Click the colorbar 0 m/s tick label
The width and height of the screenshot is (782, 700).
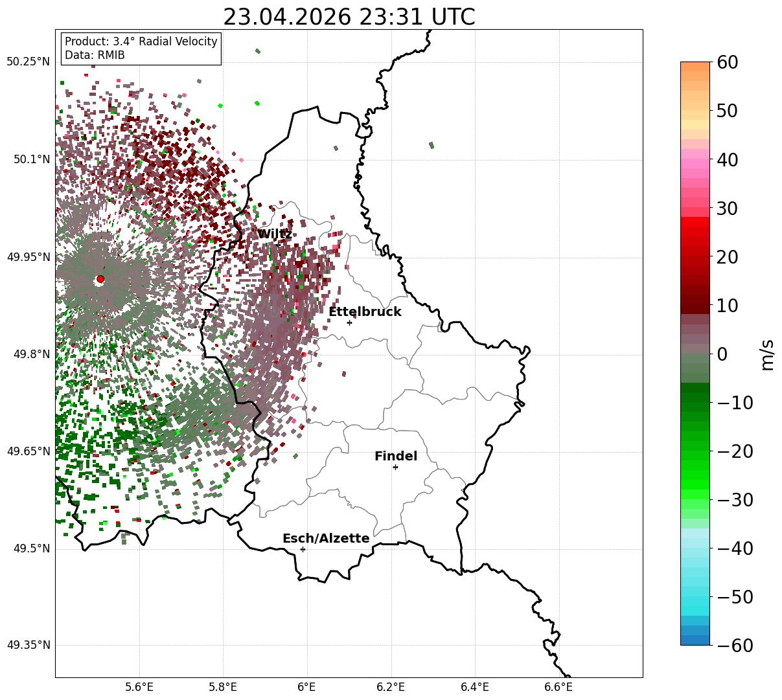point(722,354)
